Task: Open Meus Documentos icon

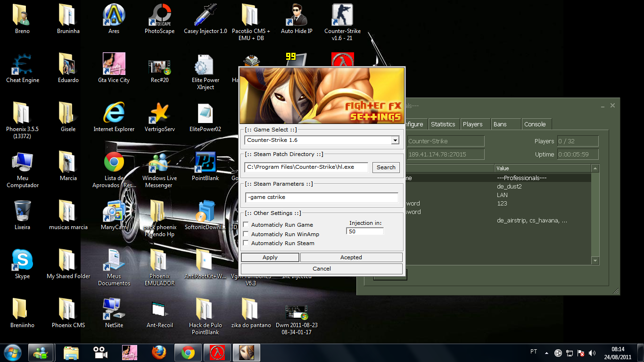Action: [x=114, y=268]
